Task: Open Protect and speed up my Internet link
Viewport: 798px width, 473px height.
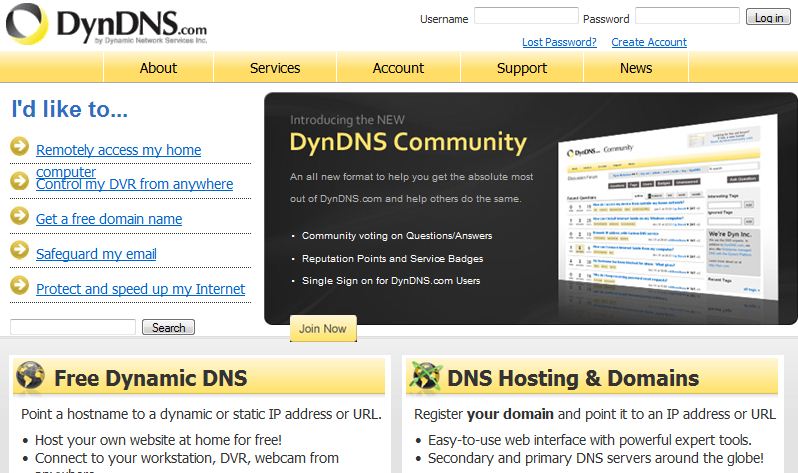Action: coord(140,289)
